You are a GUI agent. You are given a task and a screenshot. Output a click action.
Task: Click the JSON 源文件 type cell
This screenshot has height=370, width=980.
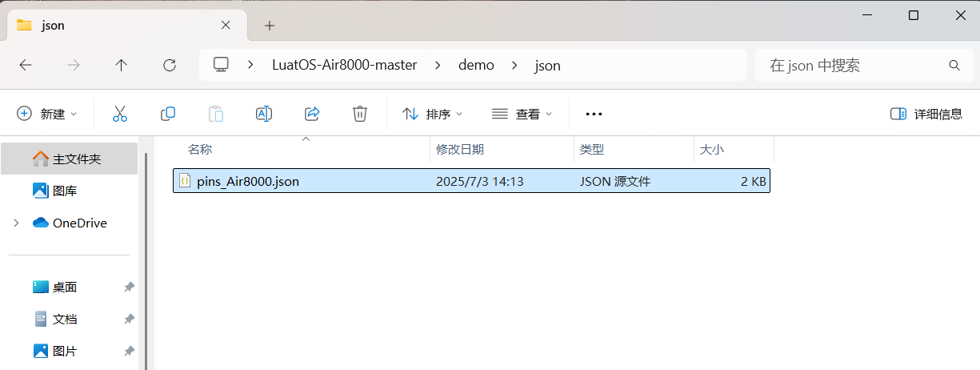pos(615,182)
